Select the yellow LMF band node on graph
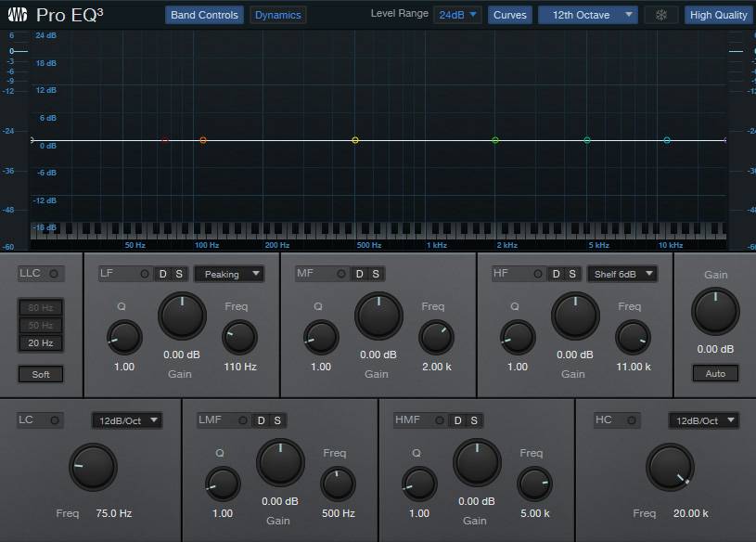This screenshot has height=542, width=756. (355, 140)
